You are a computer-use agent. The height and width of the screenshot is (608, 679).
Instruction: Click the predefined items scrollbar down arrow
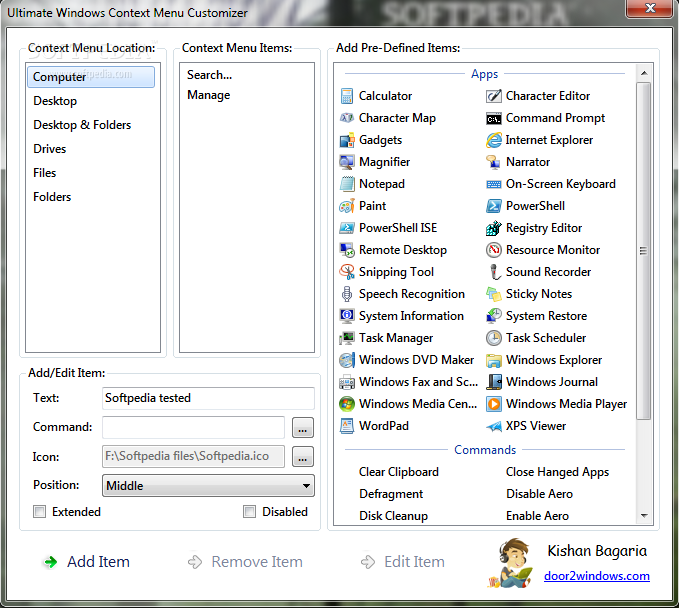coord(644,516)
